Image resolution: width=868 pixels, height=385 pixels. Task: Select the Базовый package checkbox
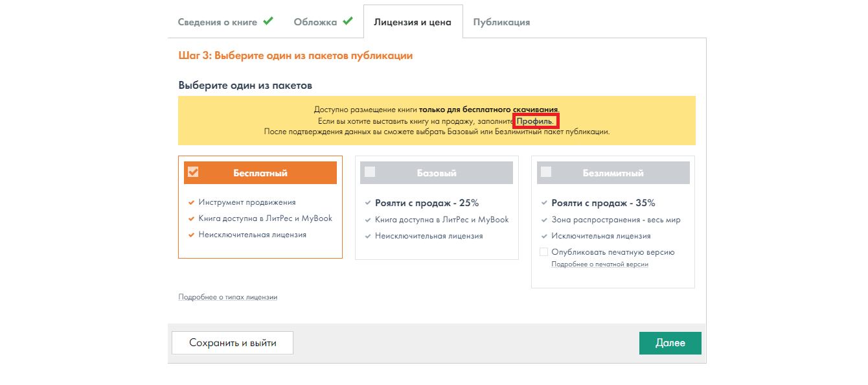[370, 172]
